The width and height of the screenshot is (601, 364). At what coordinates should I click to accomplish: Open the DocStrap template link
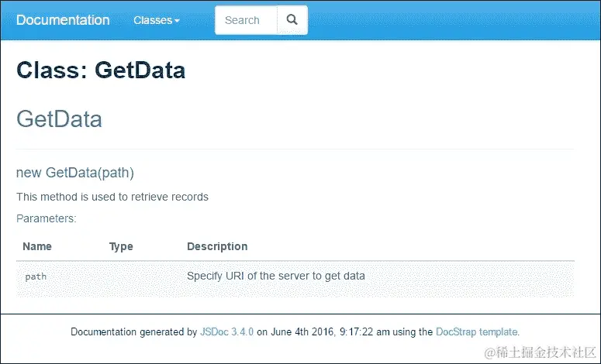tap(476, 331)
